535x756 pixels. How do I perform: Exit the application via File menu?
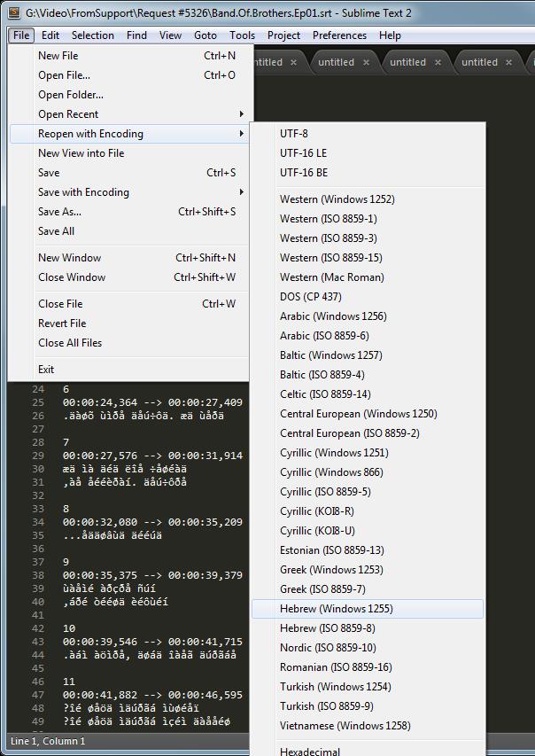coord(46,370)
